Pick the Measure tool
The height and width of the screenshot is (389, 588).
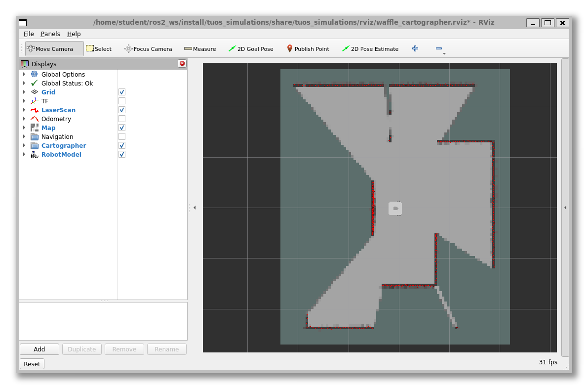[x=200, y=49]
